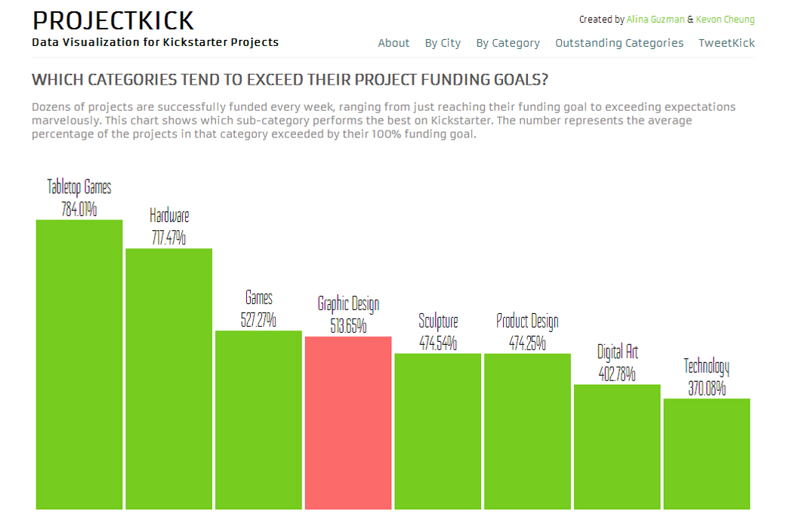
Task: Click the Technology 370.08% label
Action: pyautogui.click(x=707, y=377)
